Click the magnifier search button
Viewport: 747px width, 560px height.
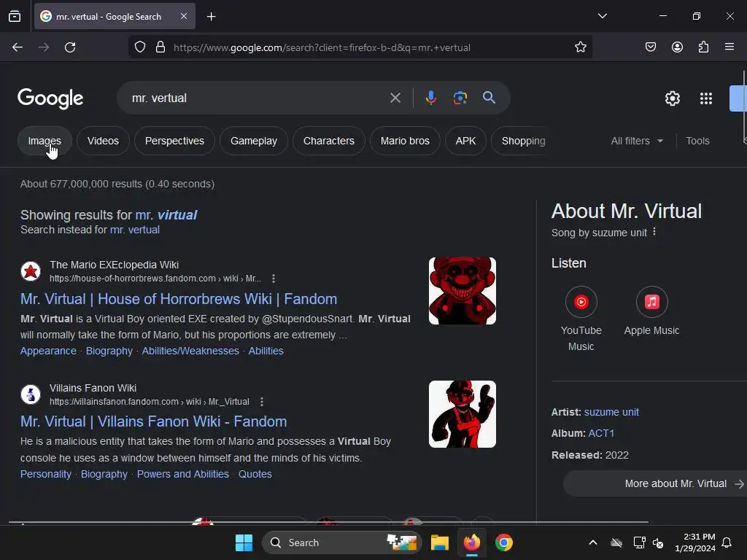tap(489, 98)
